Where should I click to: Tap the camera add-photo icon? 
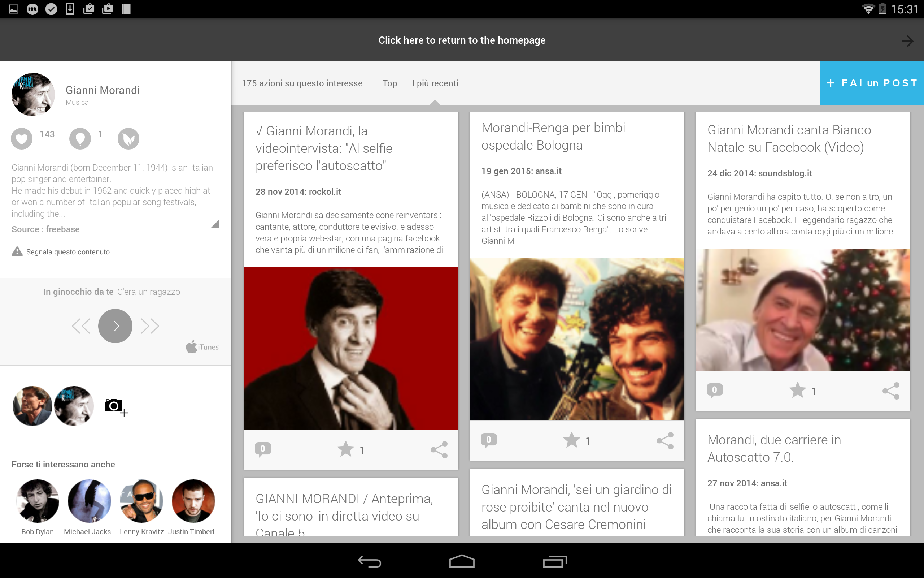(116, 407)
